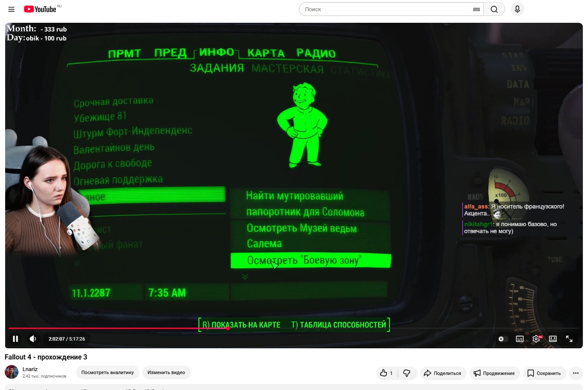Click objective Осмотреть Музей ведьм Салема
Image resolution: width=588 pixels, height=390 pixels.
tap(310, 236)
